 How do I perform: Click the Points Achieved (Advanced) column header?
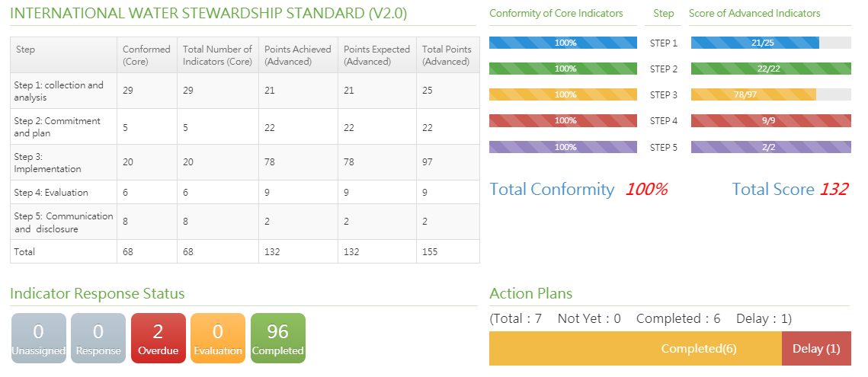(x=297, y=55)
